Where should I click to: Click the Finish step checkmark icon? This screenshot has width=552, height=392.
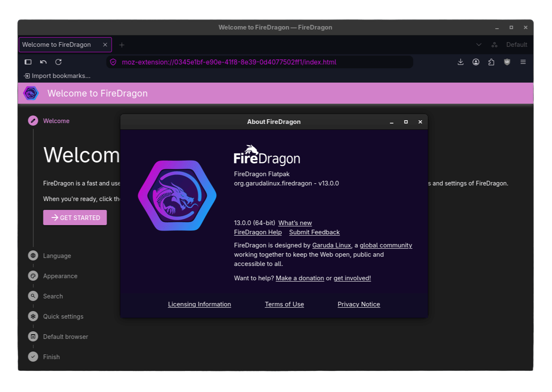click(33, 357)
